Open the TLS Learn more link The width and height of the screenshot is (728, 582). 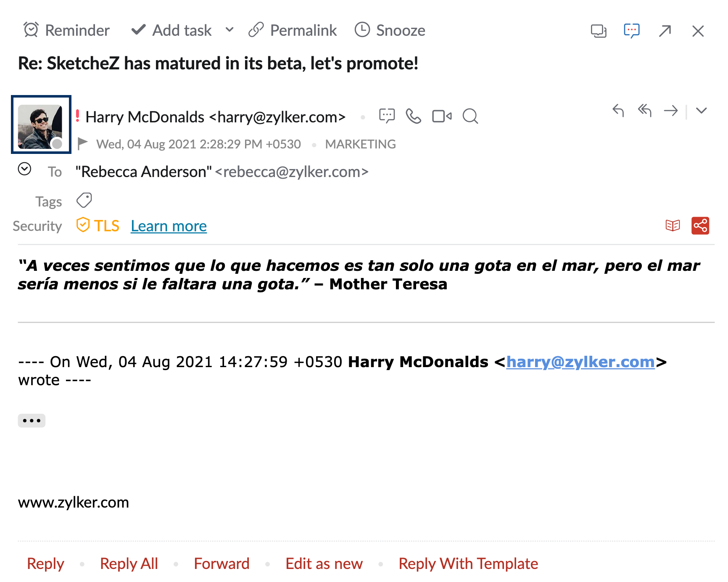pyautogui.click(x=169, y=226)
